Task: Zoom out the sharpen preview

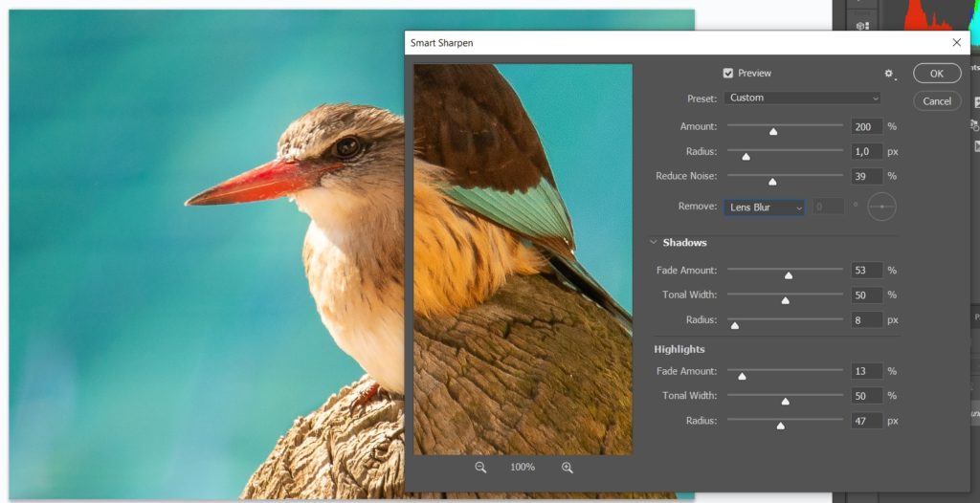Action: [480, 468]
